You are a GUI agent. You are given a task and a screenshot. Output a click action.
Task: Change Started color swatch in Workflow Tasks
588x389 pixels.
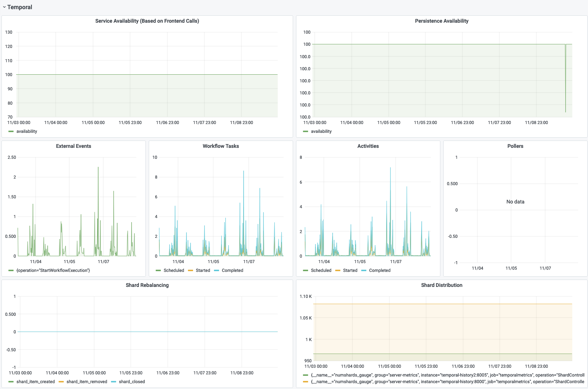(x=190, y=270)
